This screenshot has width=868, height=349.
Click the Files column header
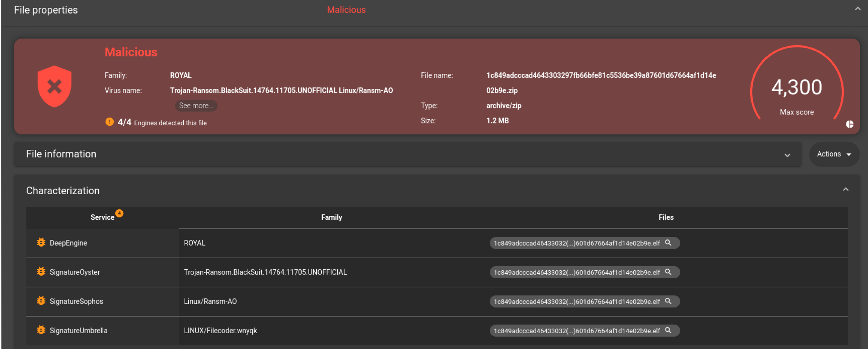(x=666, y=217)
